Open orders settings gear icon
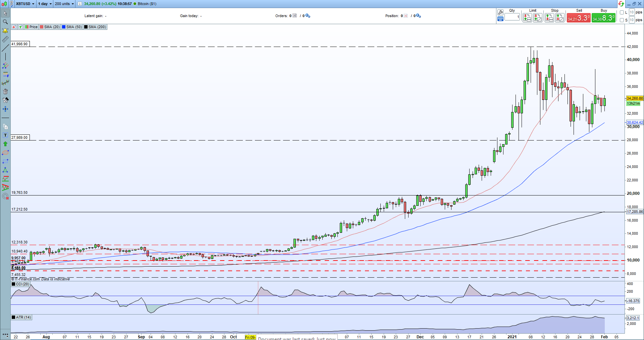 click(x=308, y=16)
